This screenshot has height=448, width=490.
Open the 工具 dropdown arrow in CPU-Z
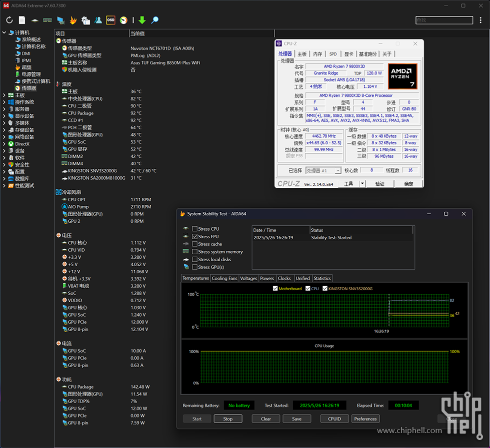(x=362, y=184)
